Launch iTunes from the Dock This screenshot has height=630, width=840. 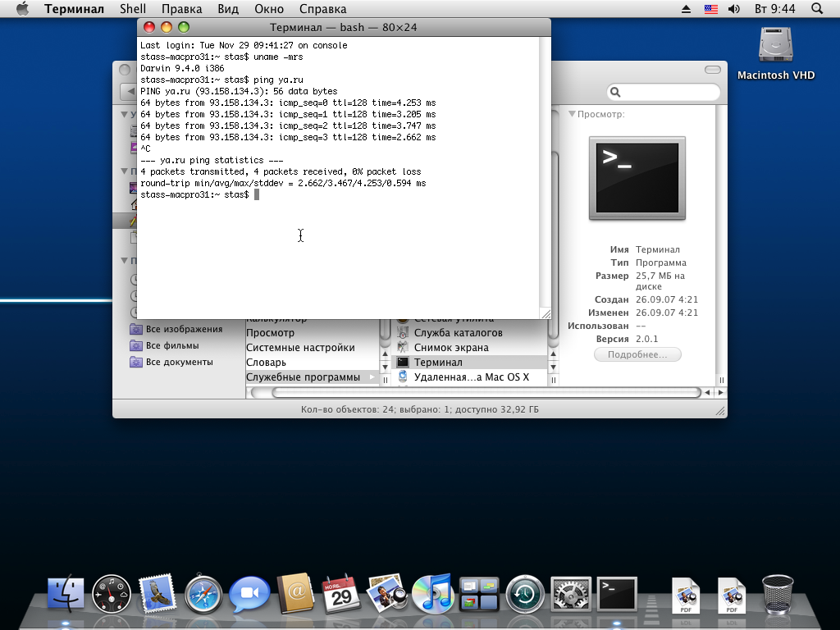coord(432,593)
